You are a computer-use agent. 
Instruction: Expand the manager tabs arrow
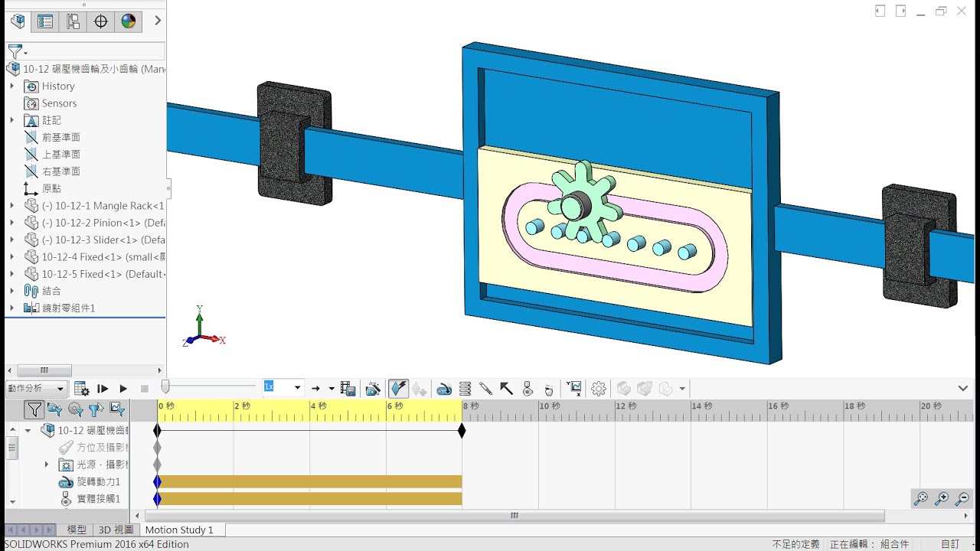158,21
